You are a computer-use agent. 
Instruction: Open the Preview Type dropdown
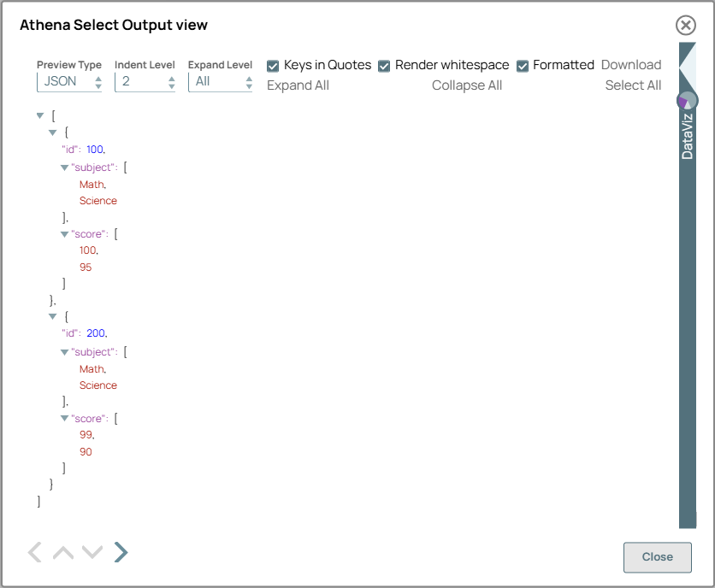click(68, 79)
